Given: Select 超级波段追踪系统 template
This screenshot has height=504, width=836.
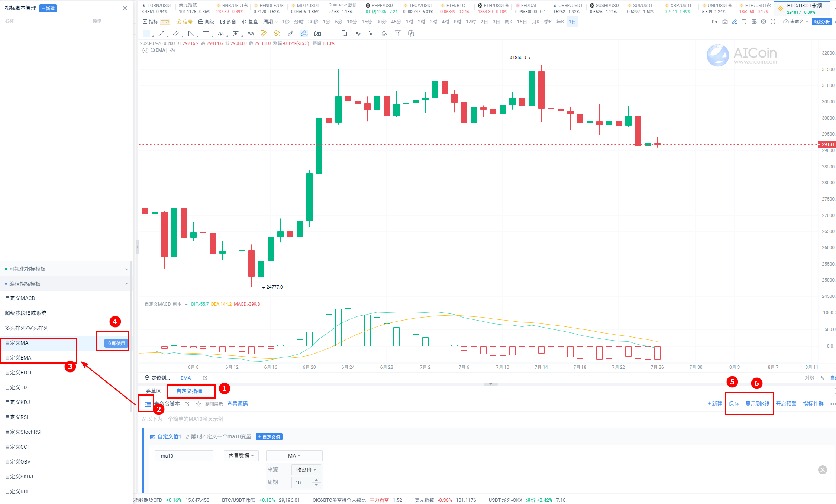Looking at the screenshot, I should click(x=66, y=313).
